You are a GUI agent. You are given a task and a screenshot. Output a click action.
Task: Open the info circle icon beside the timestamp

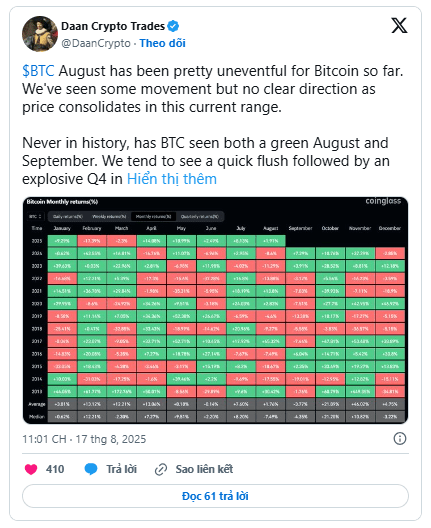[x=400, y=438]
